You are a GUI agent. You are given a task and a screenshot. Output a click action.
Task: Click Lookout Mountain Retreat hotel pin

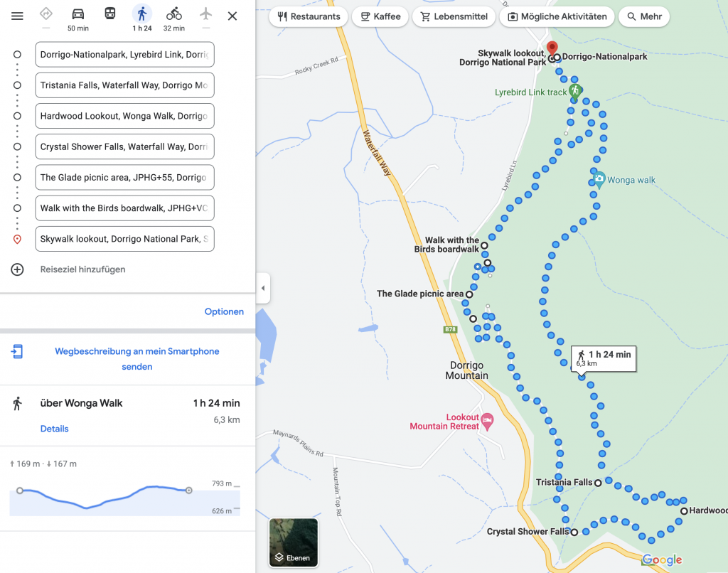point(487,420)
